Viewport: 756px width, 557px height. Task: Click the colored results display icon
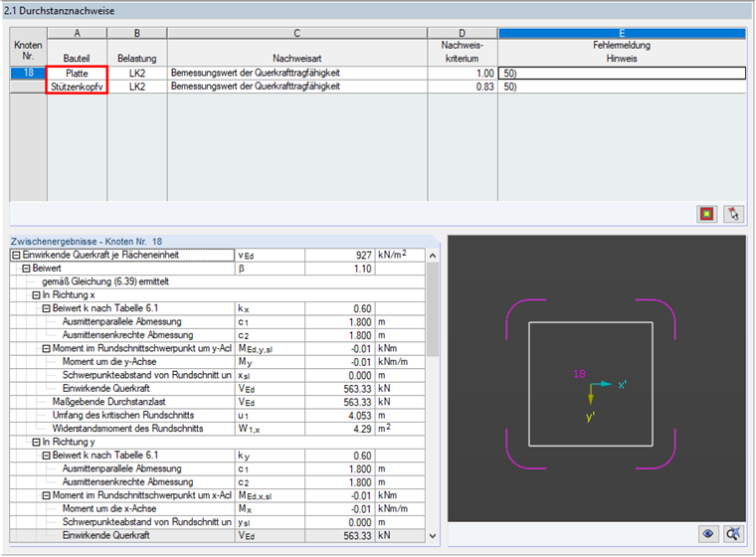[x=707, y=214]
